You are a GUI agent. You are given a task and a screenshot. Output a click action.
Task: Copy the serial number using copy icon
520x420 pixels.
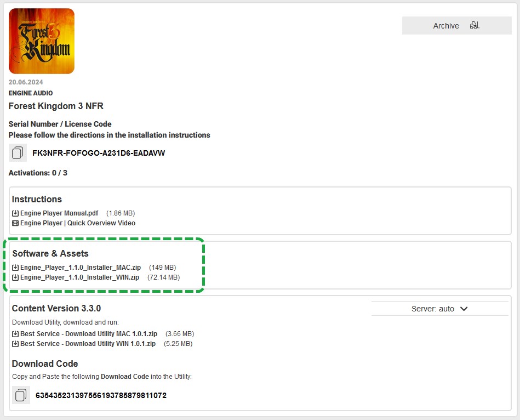pyautogui.click(x=18, y=153)
